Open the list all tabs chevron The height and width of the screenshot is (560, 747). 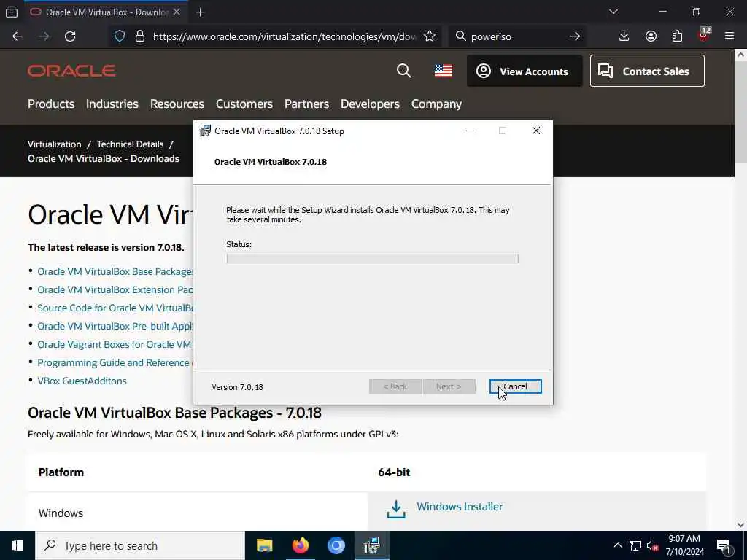[x=614, y=12]
